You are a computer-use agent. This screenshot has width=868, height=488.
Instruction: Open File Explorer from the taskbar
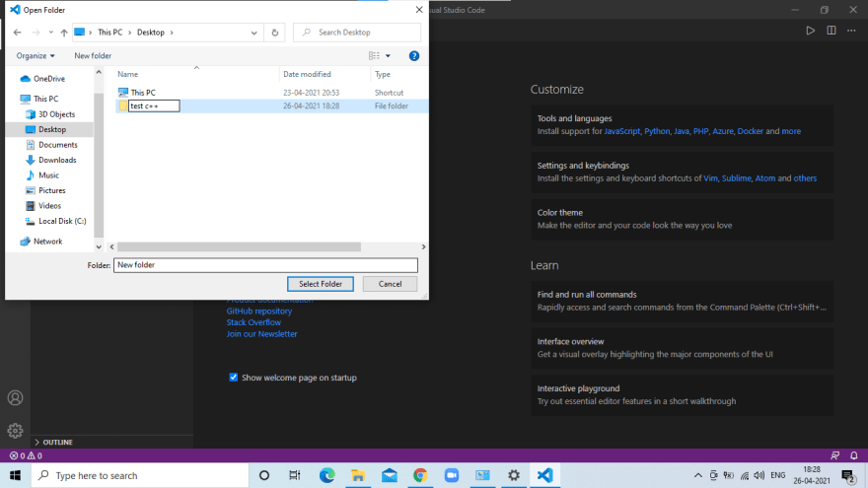(x=358, y=475)
